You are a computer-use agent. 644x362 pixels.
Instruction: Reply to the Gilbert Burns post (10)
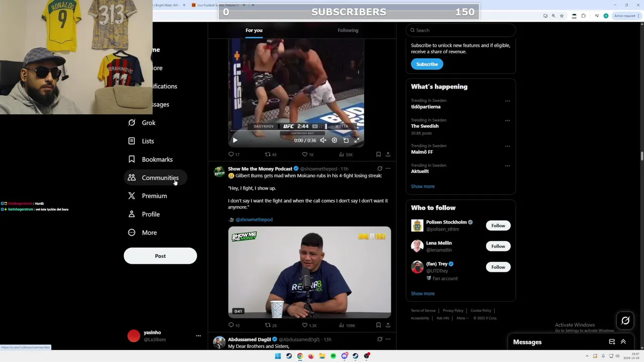(234, 325)
